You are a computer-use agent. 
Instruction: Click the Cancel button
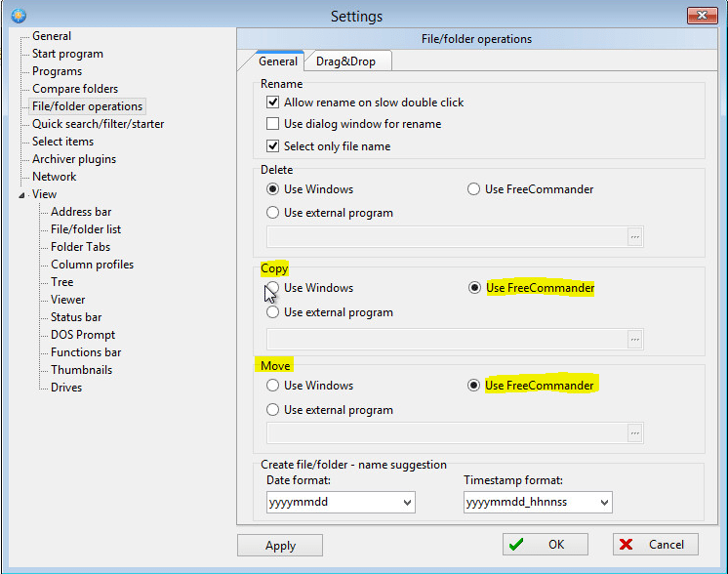coord(656,545)
